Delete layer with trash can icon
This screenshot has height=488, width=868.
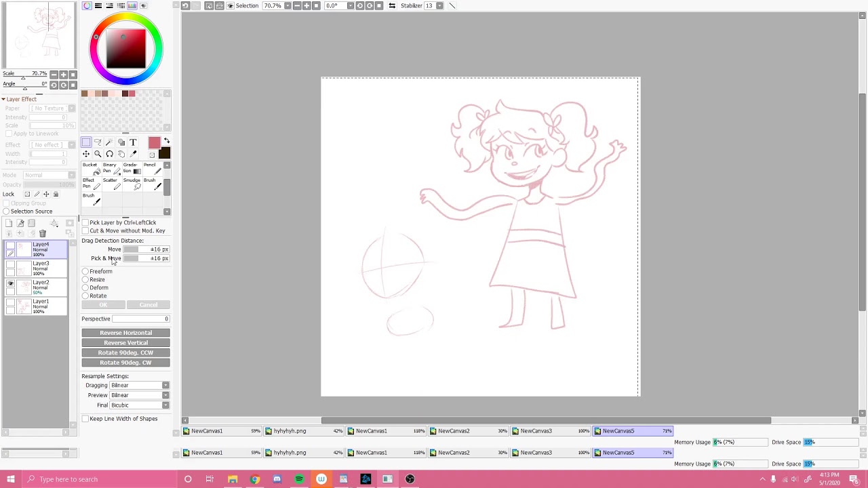coord(43,233)
